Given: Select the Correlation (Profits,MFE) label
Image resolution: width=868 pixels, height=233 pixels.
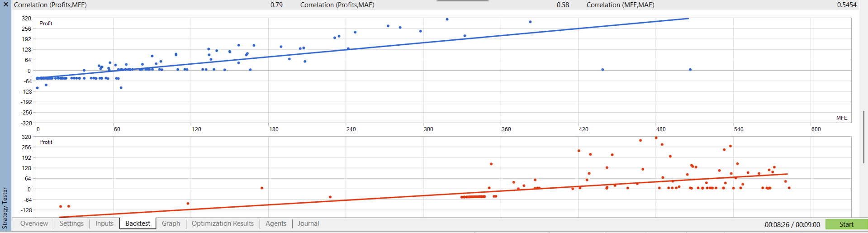Looking at the screenshot, I should (50, 5).
